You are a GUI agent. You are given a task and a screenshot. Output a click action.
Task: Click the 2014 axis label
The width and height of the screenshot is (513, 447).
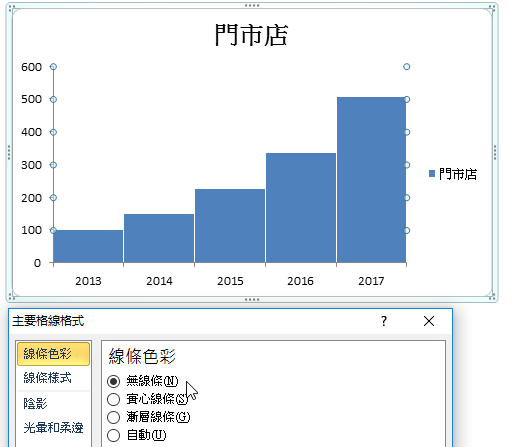[159, 281]
